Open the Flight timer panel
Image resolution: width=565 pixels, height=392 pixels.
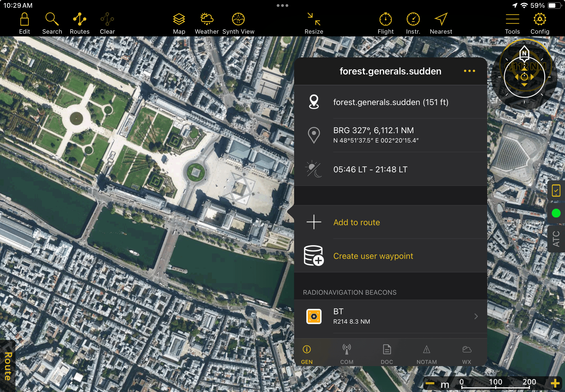(386, 23)
